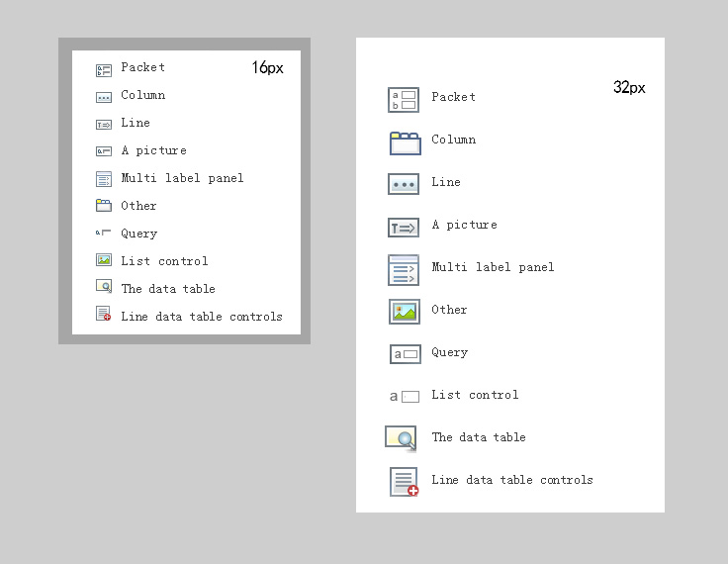Click the large Column tabbed-window icon
Viewport: 728px width, 564px height.
pyautogui.click(x=405, y=143)
